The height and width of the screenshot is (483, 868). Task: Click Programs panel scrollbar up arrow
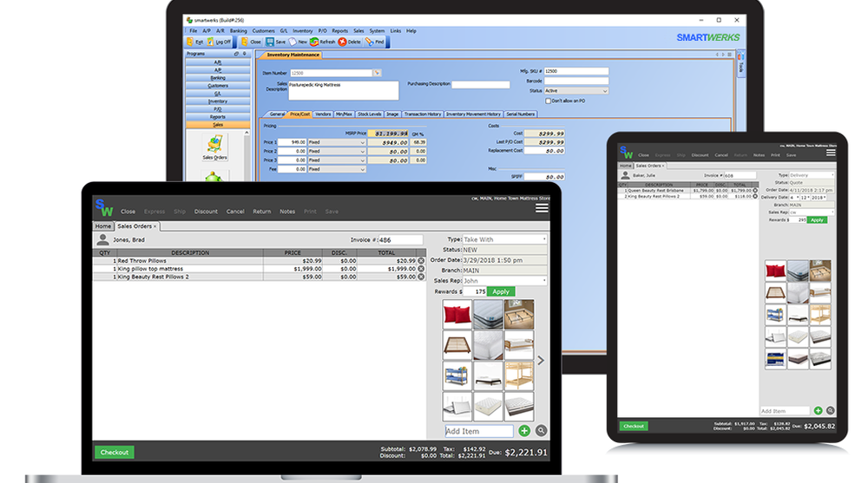click(x=247, y=133)
